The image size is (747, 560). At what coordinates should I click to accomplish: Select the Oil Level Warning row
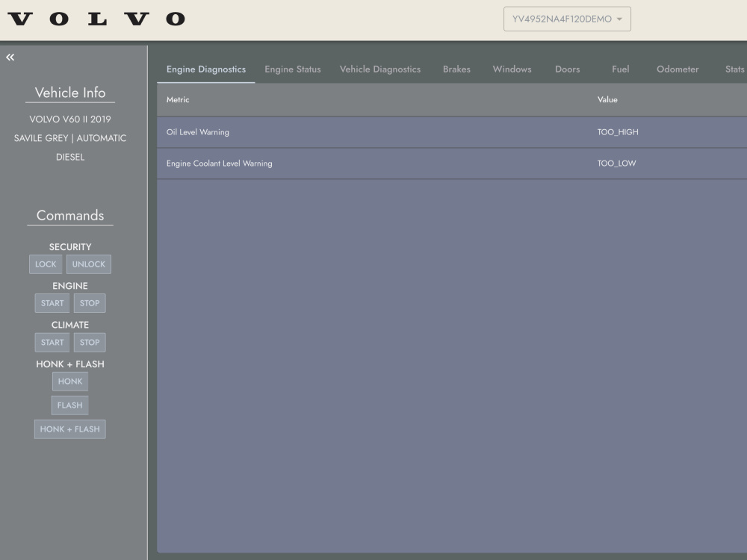pyautogui.click(x=452, y=132)
